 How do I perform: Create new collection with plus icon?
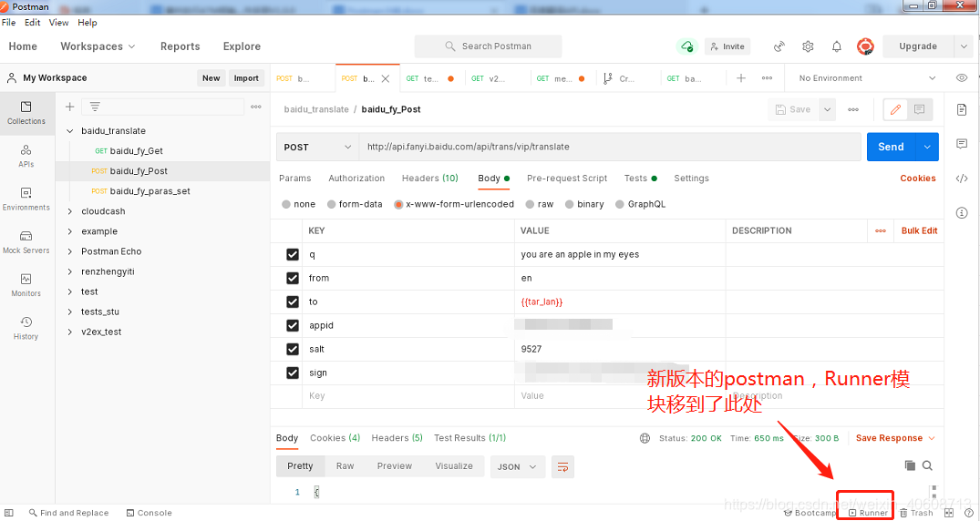(70, 107)
